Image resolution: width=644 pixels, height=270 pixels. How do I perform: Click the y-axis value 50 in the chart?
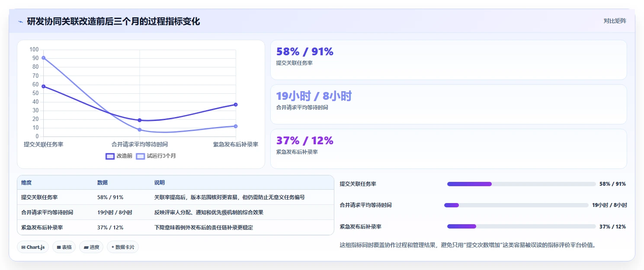tap(35, 93)
